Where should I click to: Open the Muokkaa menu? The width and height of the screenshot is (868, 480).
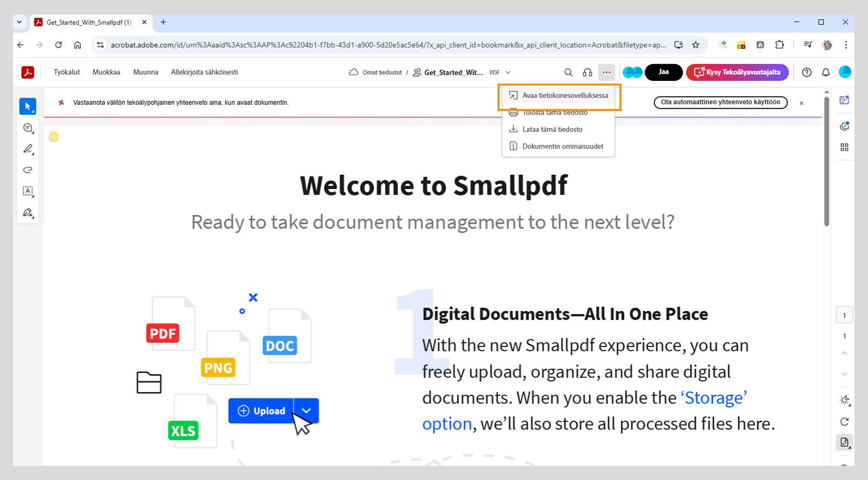click(x=106, y=72)
